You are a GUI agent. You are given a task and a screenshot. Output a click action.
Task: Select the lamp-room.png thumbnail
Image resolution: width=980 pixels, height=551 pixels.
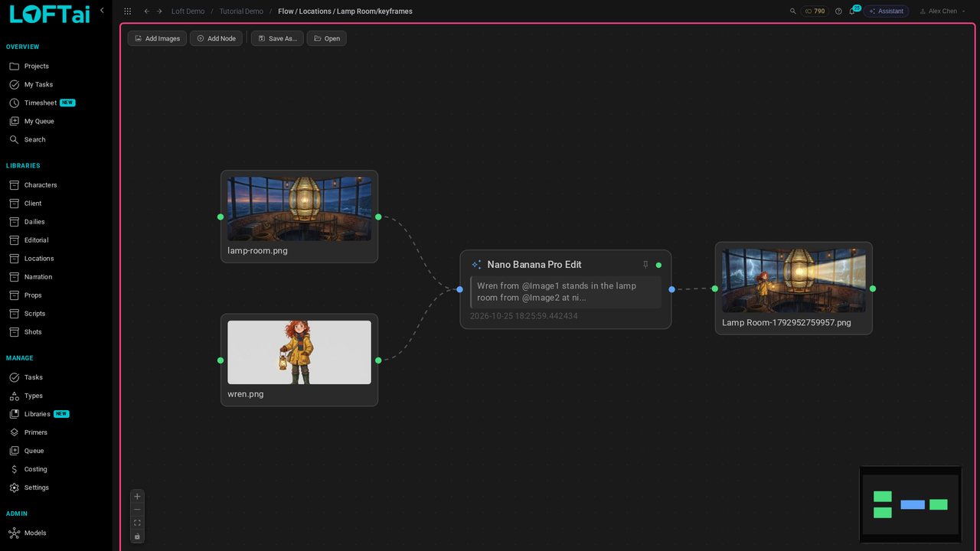click(299, 209)
